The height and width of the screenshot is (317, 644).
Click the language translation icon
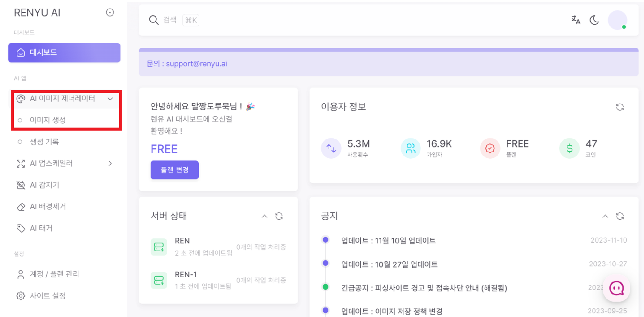click(x=576, y=20)
